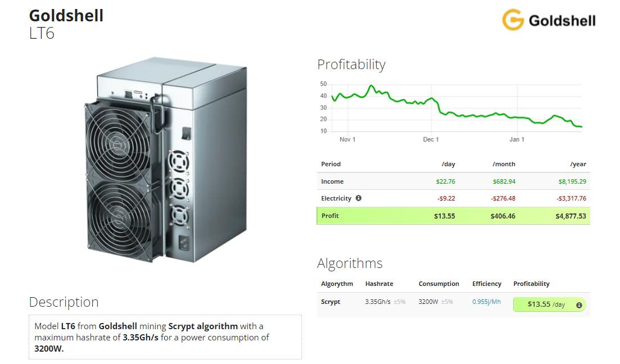
Task: Click the info icon next to Electricity
Action: tap(358, 198)
